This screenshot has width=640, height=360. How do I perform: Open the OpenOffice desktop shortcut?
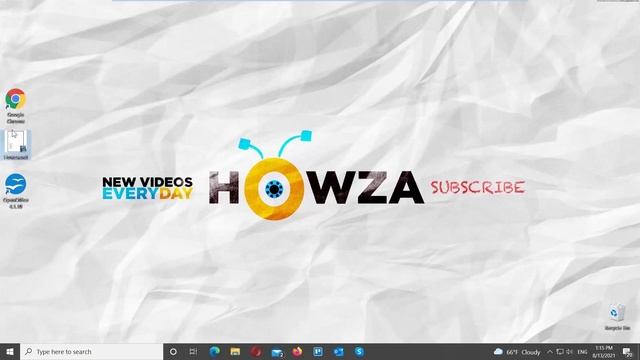pos(16,191)
